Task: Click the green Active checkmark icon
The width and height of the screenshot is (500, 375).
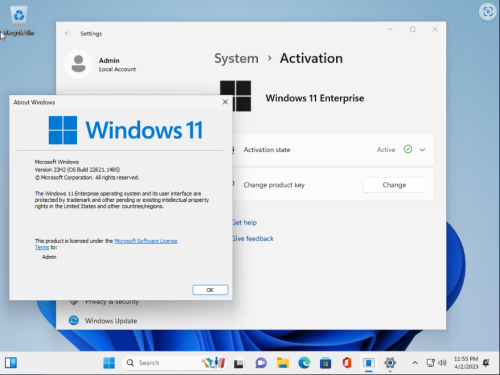Action: [408, 149]
